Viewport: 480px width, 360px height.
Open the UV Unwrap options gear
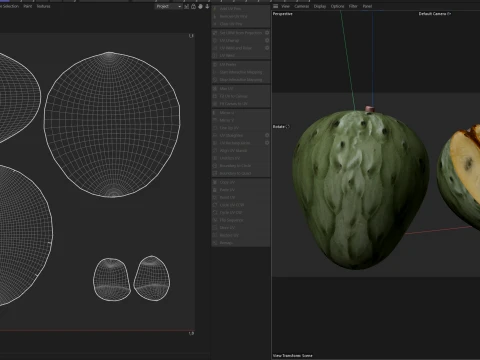pos(267,41)
